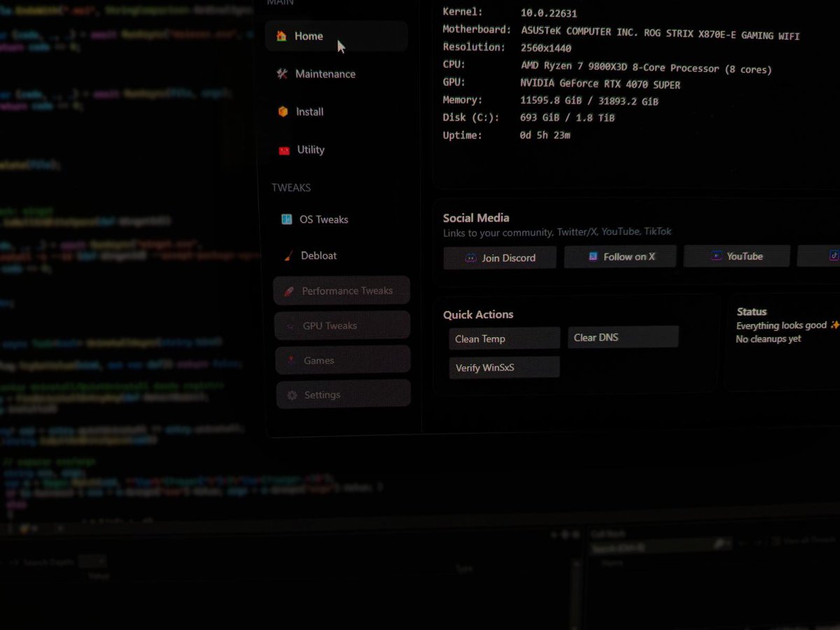Click the tools icon beside Maintenance
The height and width of the screenshot is (630, 840).
click(282, 73)
